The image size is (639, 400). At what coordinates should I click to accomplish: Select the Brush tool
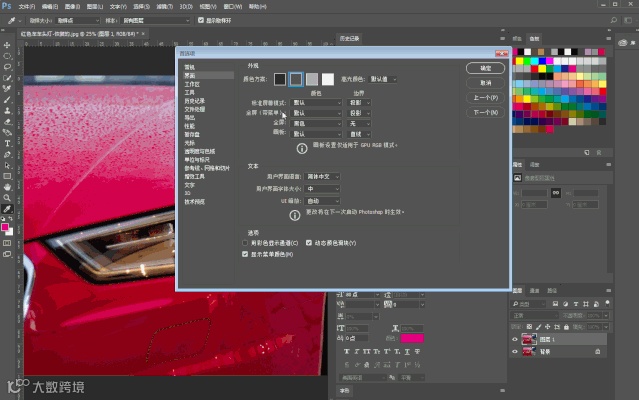coord(7,100)
